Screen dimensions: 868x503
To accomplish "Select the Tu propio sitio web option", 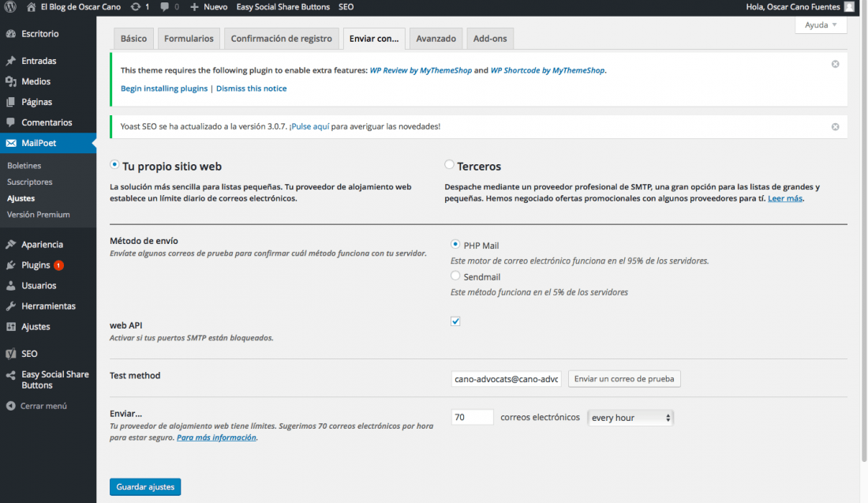I will pyautogui.click(x=114, y=164).
